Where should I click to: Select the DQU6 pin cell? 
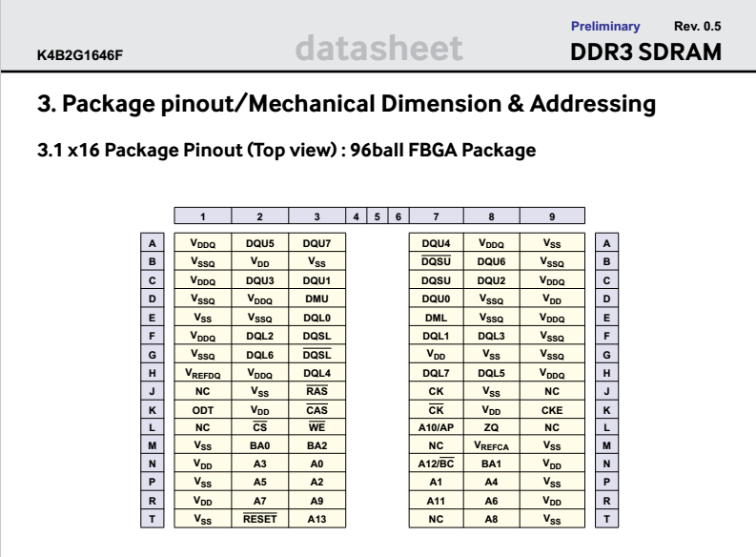click(x=491, y=261)
